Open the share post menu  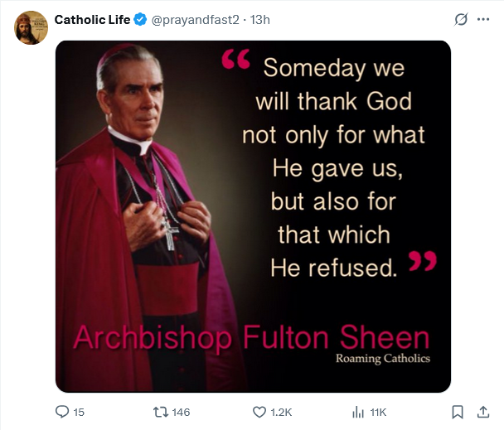[483, 412]
